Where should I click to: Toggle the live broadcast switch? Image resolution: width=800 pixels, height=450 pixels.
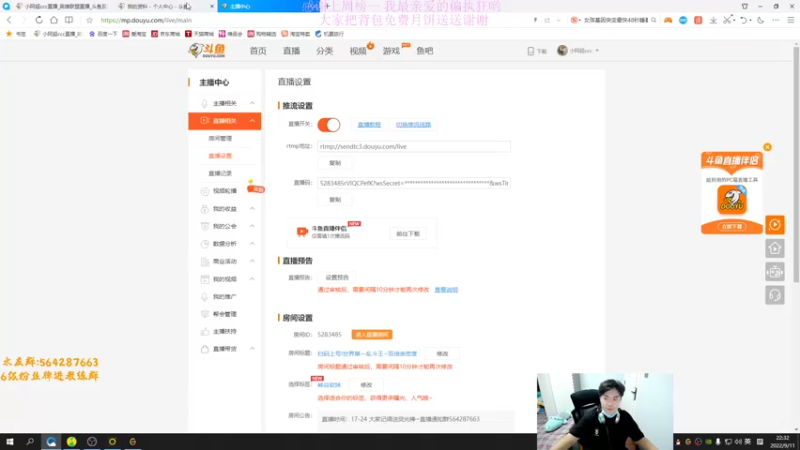(x=329, y=124)
